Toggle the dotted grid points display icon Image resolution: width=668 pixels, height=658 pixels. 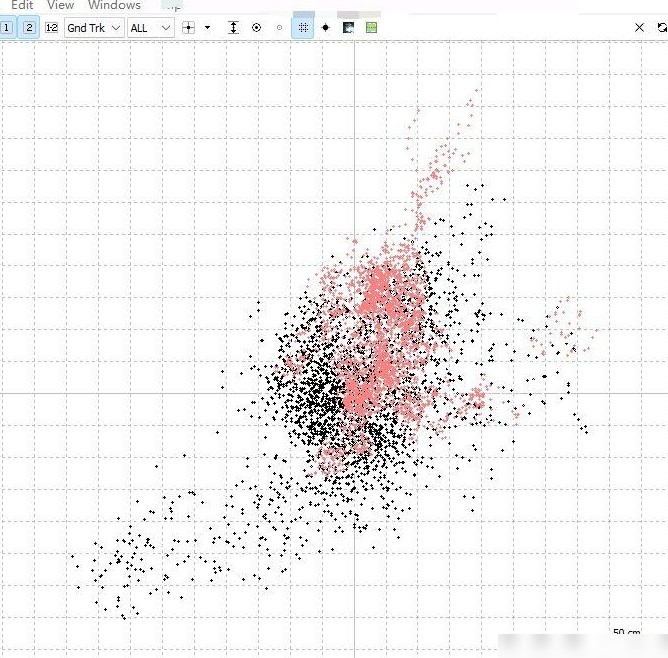(303, 28)
